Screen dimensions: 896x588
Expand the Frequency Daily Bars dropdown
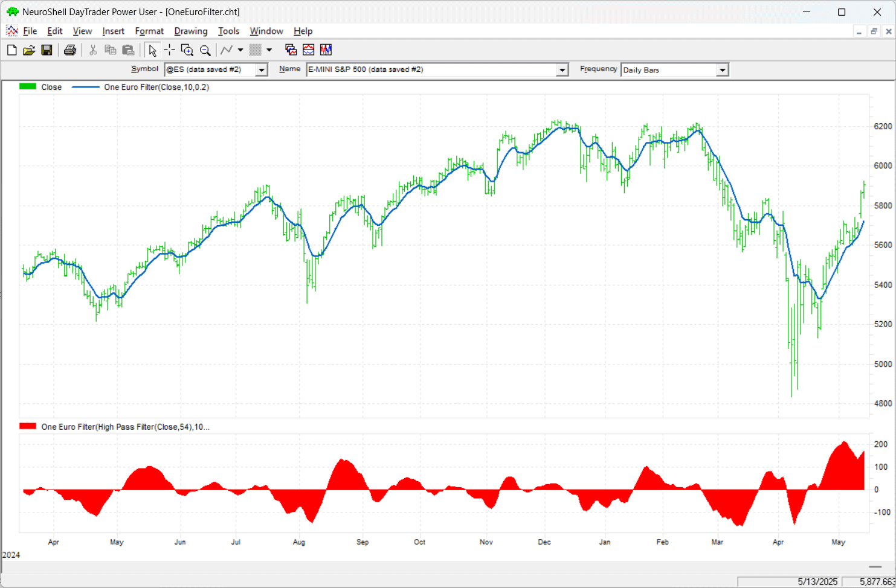click(722, 70)
